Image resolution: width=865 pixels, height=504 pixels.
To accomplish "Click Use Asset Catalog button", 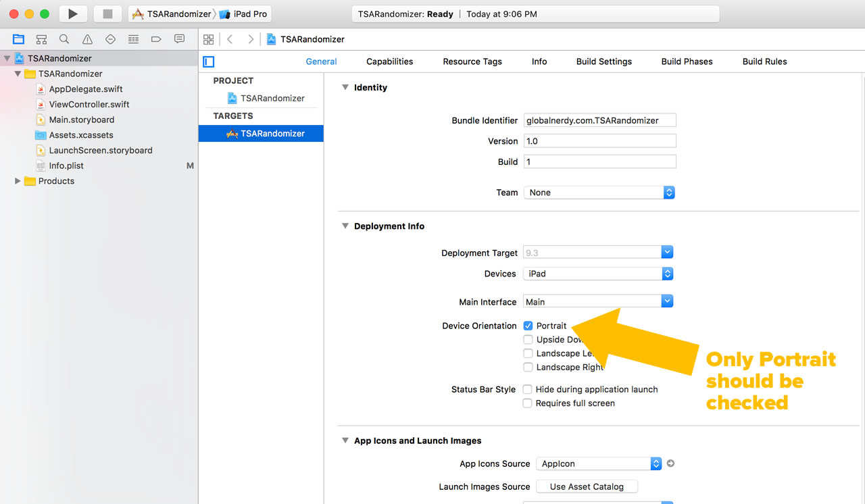I will (587, 486).
